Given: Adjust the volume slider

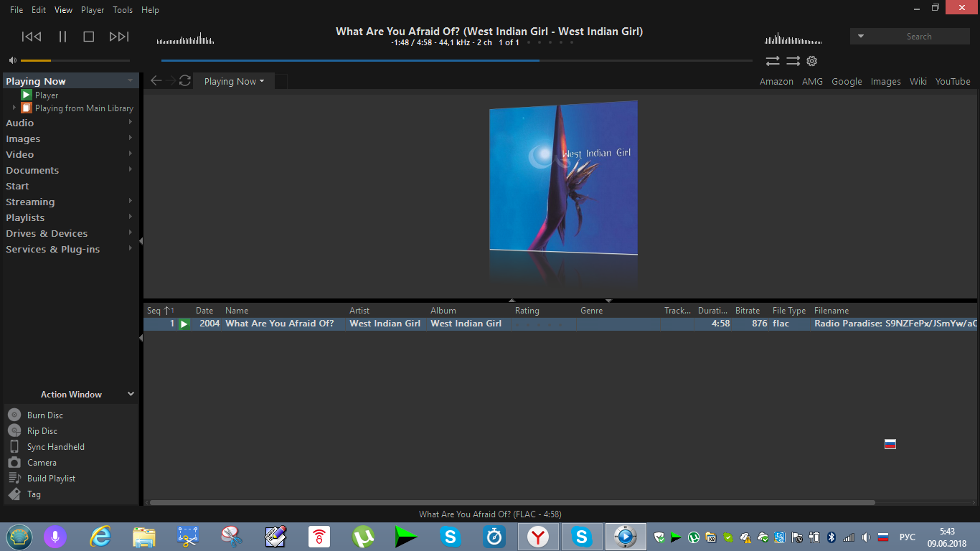Looking at the screenshot, I should 75,60.
